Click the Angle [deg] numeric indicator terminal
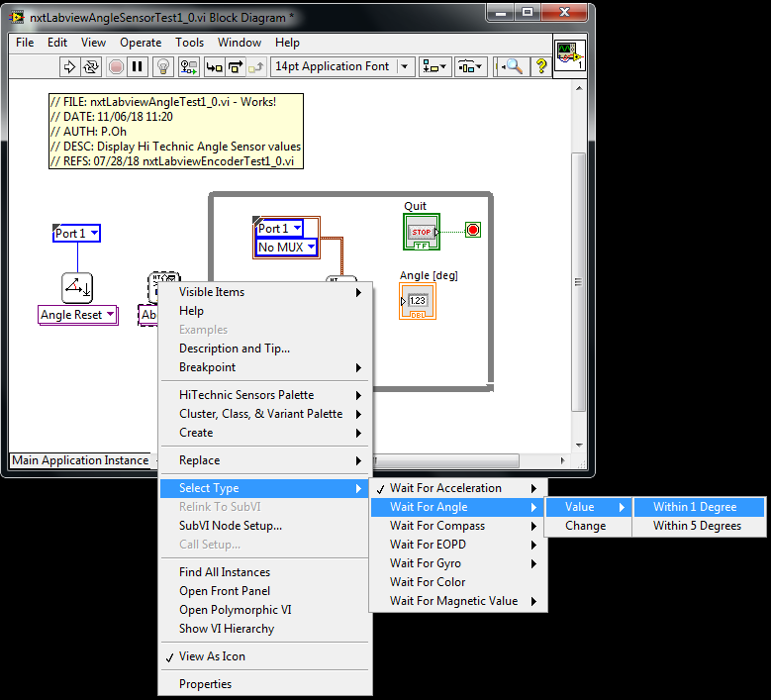 pyautogui.click(x=418, y=301)
